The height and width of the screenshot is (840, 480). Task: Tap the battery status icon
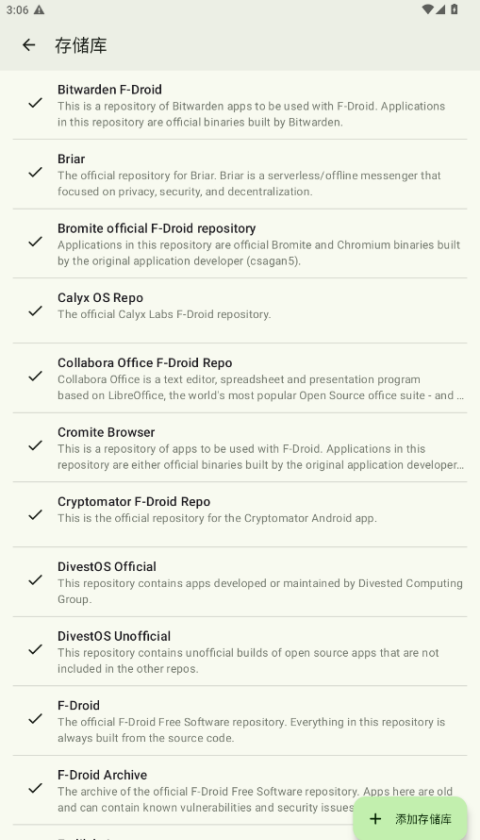click(454, 10)
